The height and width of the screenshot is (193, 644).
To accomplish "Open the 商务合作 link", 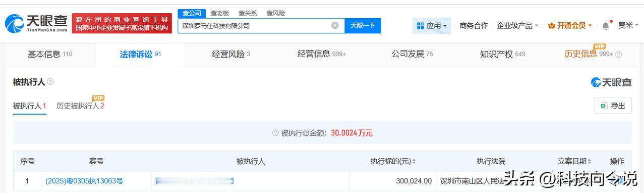I will coord(474,25).
